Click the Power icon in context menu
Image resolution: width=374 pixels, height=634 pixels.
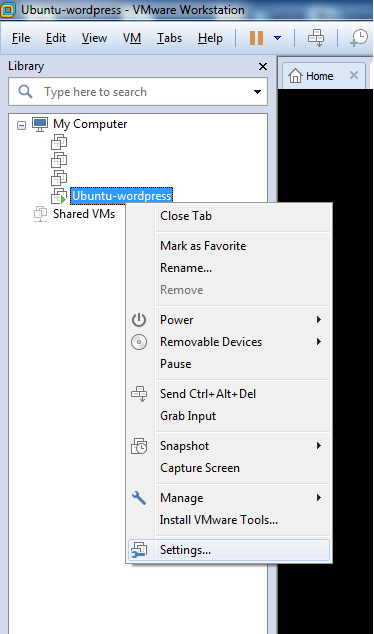tap(139, 320)
